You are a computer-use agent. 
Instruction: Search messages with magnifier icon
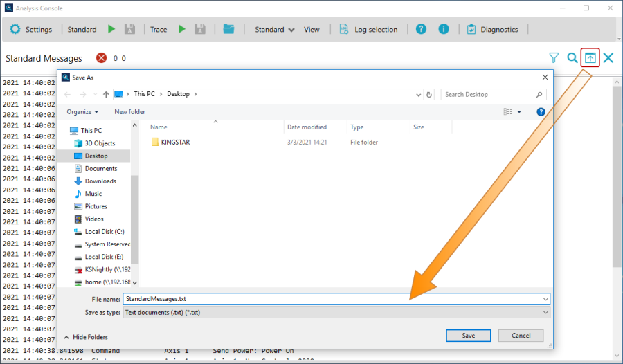pyautogui.click(x=572, y=58)
